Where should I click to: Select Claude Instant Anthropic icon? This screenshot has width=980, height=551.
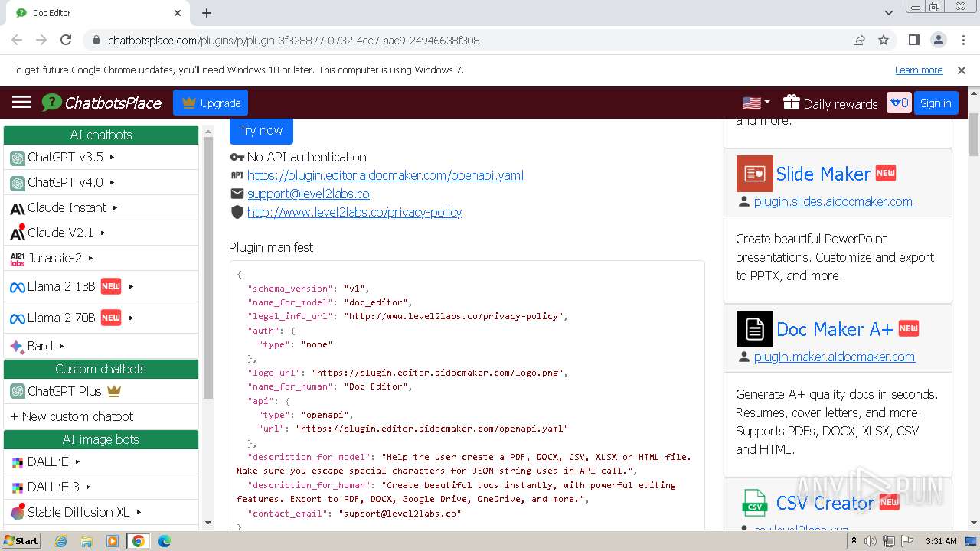click(18, 208)
